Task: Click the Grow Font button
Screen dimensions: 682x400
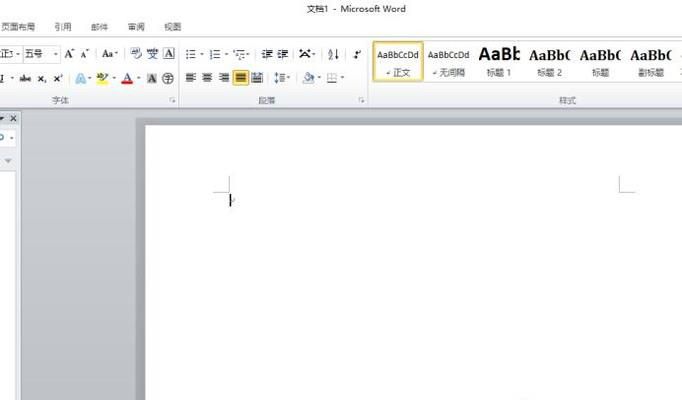Action: [x=70, y=54]
